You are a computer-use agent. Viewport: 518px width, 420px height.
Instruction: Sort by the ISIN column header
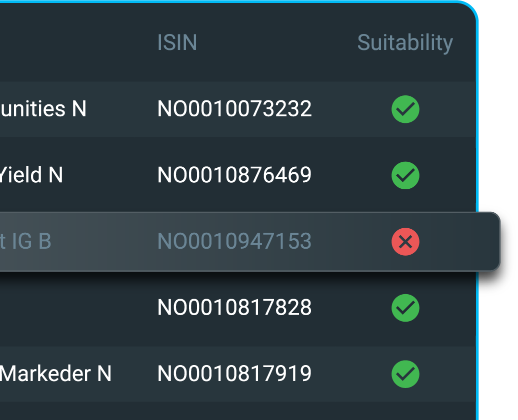pos(177,42)
